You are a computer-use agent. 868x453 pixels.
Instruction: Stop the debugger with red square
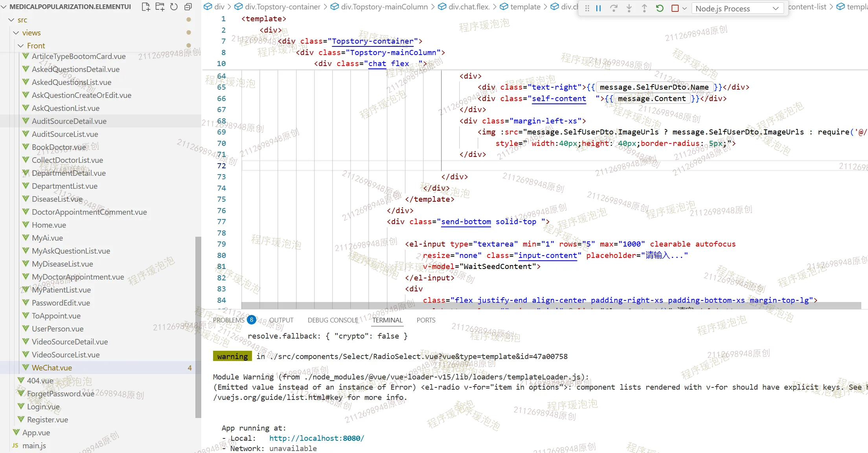click(x=675, y=8)
